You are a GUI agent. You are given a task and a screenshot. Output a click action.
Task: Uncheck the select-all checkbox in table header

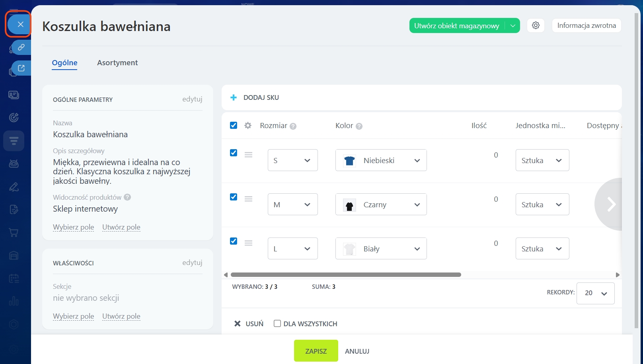point(234,125)
